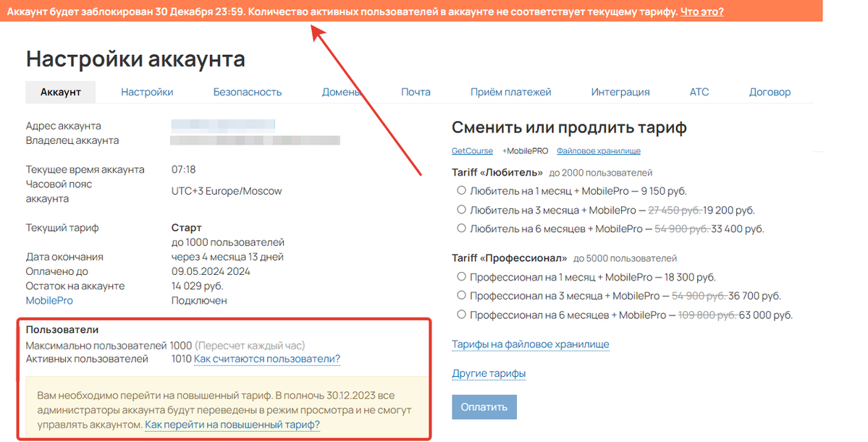
Task: Open the Домены tab
Action: point(342,93)
